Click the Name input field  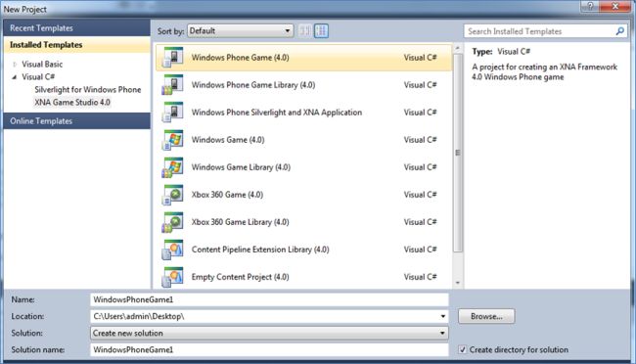point(269,299)
